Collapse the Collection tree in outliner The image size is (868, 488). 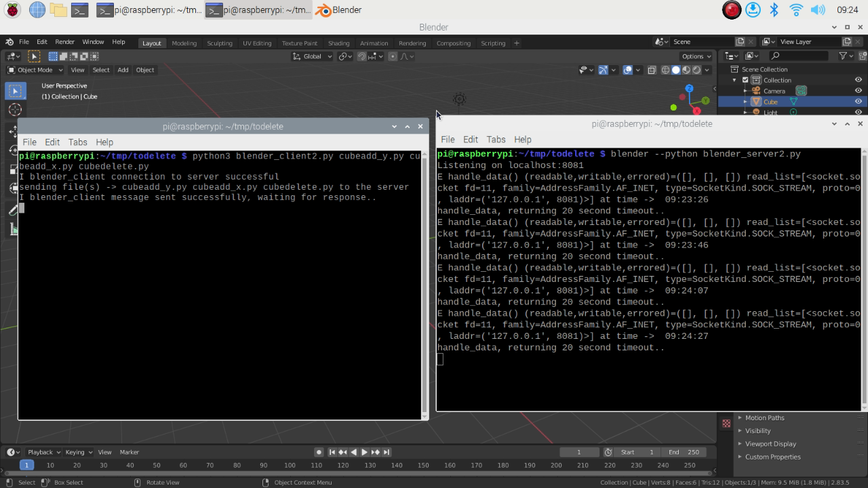pos(735,80)
